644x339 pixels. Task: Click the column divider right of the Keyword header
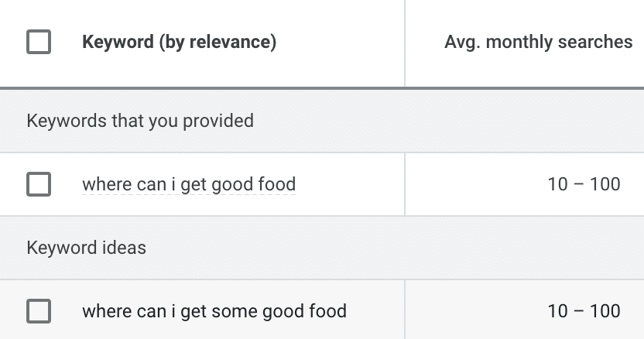405,42
